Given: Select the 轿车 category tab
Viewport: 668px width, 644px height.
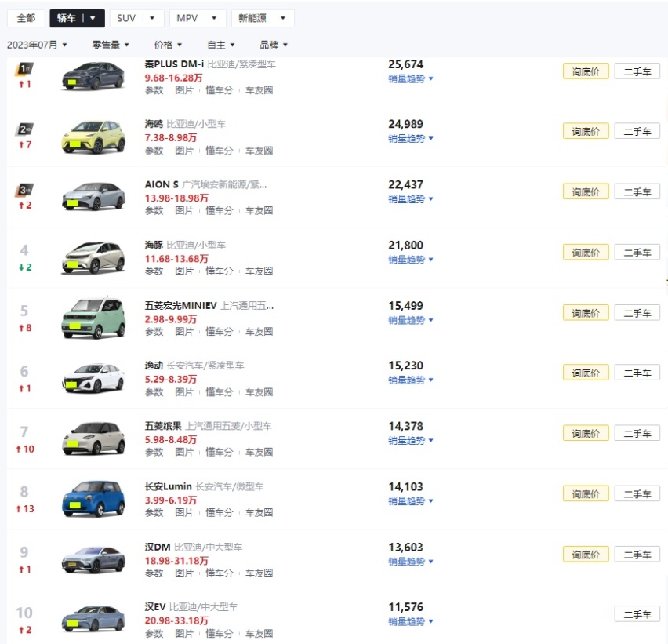Looking at the screenshot, I should (77, 18).
